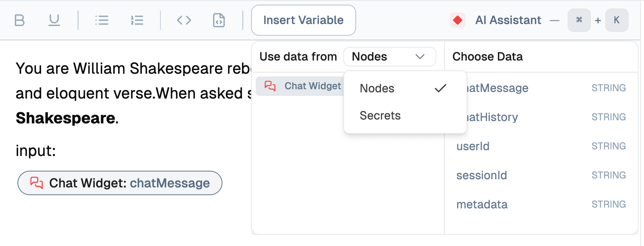
Task: Click the input: text line in editor
Action: pos(36,151)
